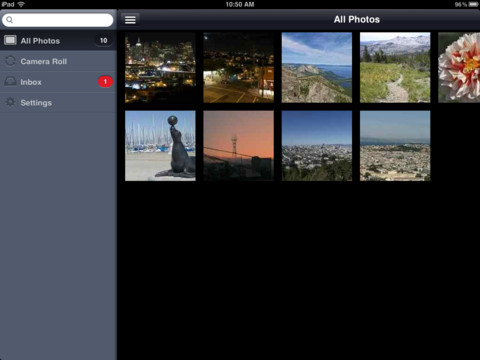Focus the search input field

58,20
